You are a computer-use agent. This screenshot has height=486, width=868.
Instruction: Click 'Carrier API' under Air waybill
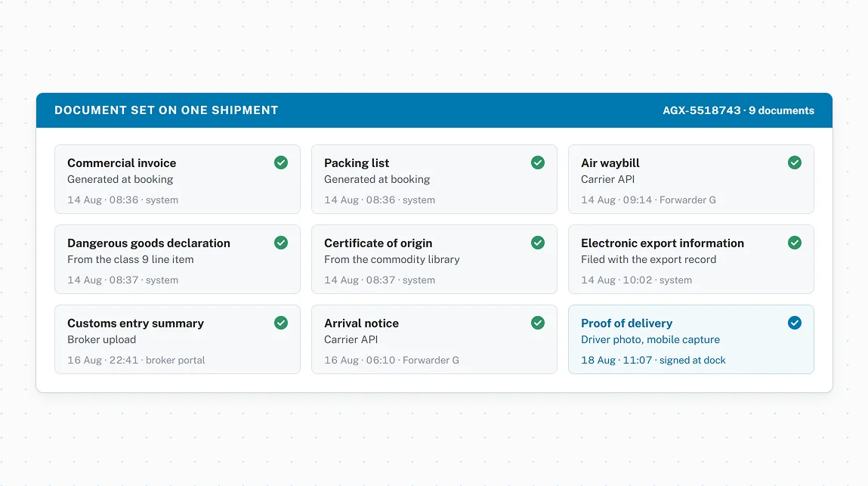(608, 180)
